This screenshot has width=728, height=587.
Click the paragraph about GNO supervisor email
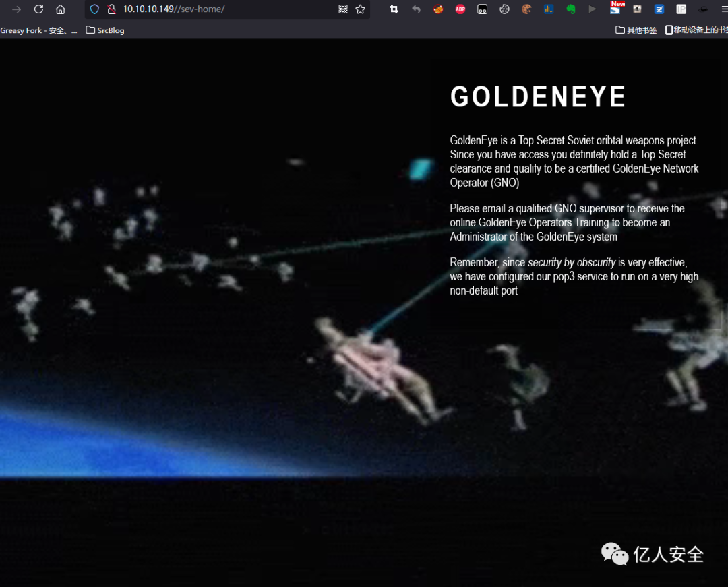pyautogui.click(x=568, y=222)
